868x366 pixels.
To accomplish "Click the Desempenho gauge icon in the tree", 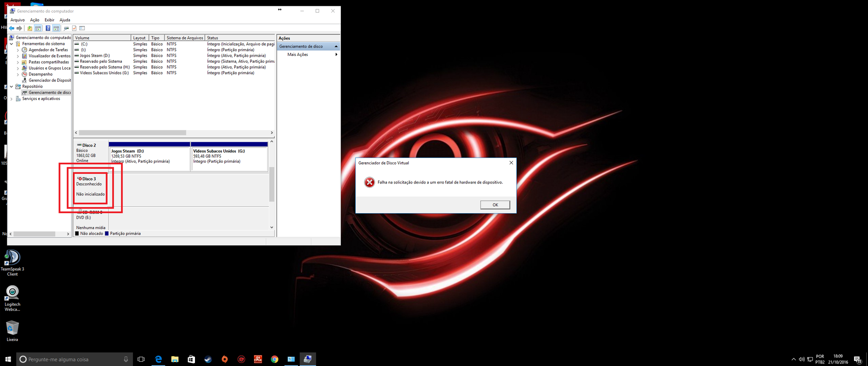I will [25, 74].
